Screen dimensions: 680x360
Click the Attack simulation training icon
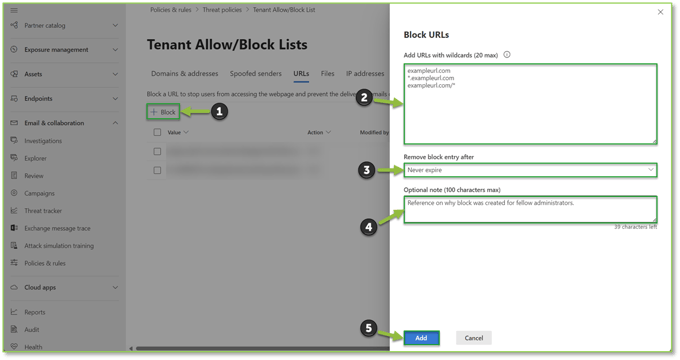click(14, 245)
